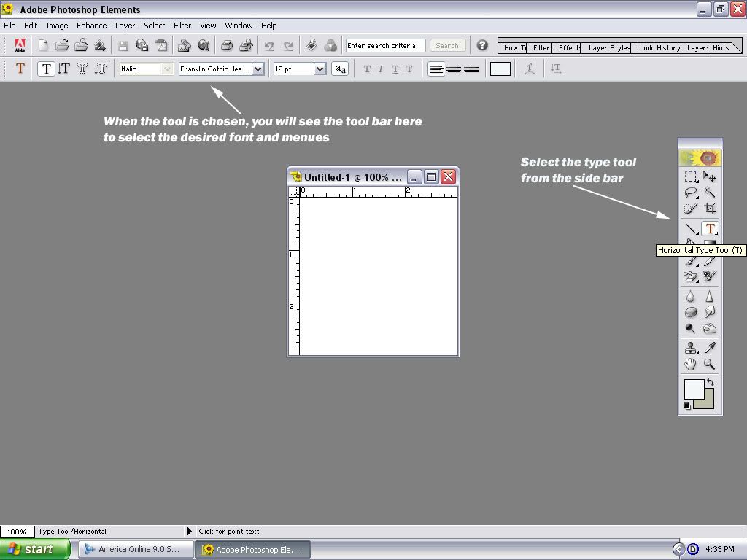Toggle anti-aliased text button
The width and height of the screenshot is (747, 560).
(340, 69)
